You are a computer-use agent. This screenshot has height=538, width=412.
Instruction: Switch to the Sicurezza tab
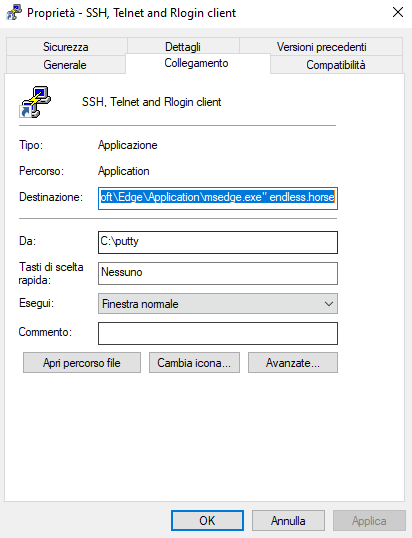click(66, 47)
